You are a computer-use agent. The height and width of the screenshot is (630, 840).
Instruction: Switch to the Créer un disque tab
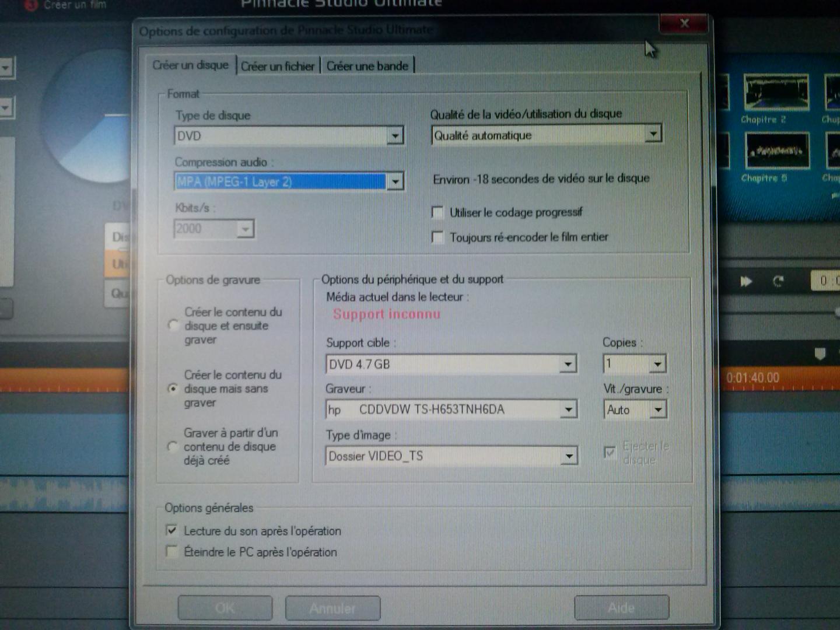(190, 65)
